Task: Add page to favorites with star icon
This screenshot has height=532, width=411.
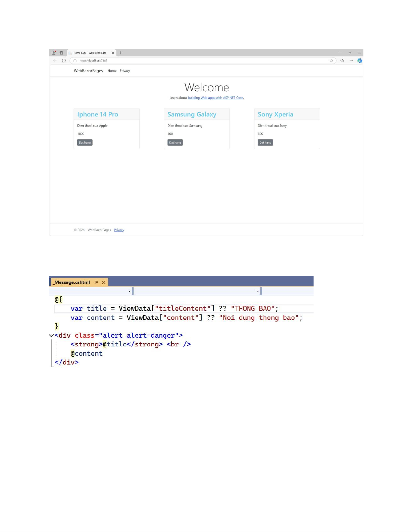Action: pos(331,61)
